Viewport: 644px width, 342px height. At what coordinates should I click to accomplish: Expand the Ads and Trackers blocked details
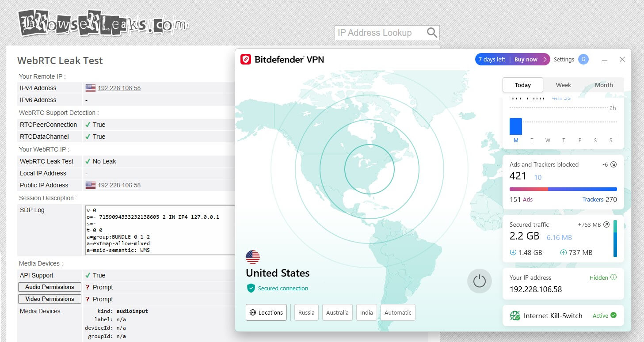613,164
